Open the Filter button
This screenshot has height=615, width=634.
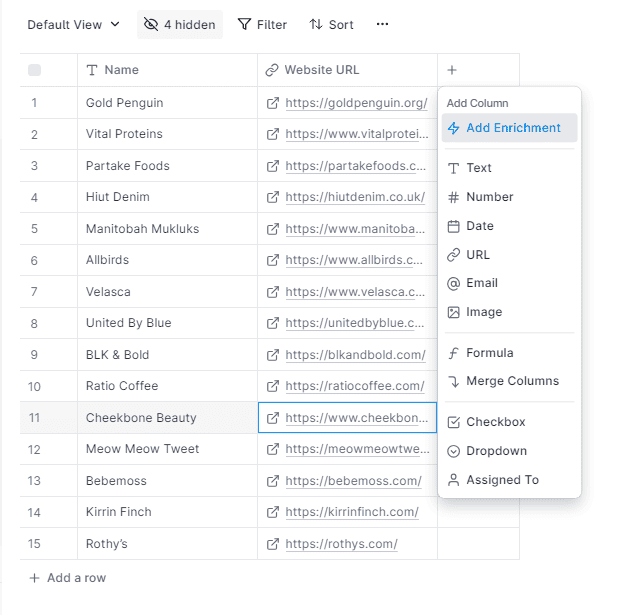(262, 25)
